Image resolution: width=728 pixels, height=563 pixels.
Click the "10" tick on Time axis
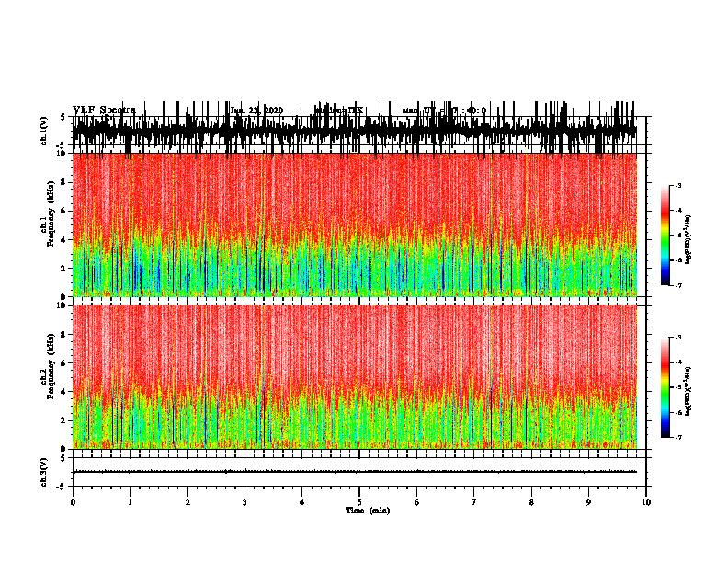646,502
